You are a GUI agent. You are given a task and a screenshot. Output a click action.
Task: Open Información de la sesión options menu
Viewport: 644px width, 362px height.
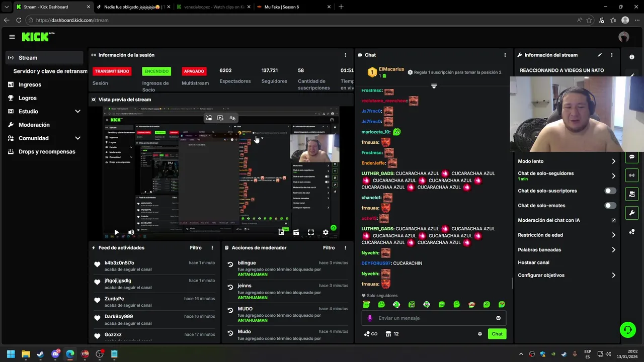point(345,55)
